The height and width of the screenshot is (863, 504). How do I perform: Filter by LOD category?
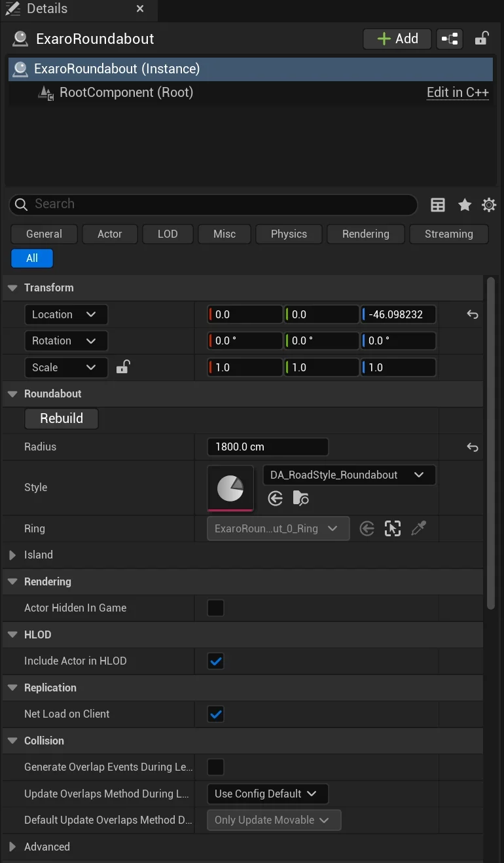pos(168,234)
